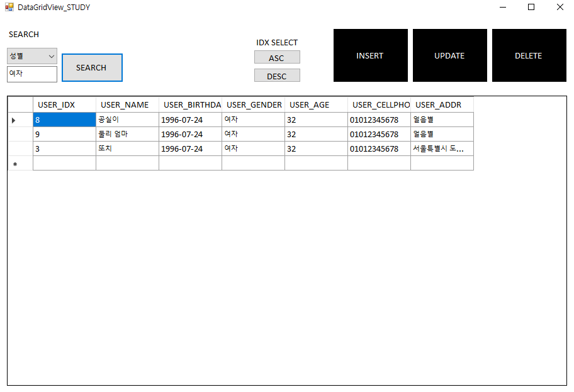Minimize the DataGridView_STUDY window
This screenshot has height=392, width=574.
tap(503, 7)
